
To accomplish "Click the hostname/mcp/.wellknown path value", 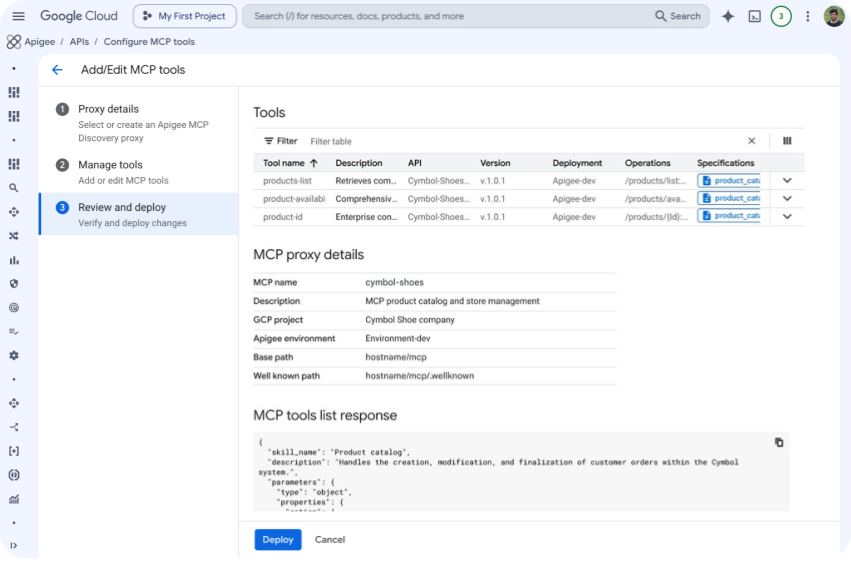I will (x=420, y=375).
